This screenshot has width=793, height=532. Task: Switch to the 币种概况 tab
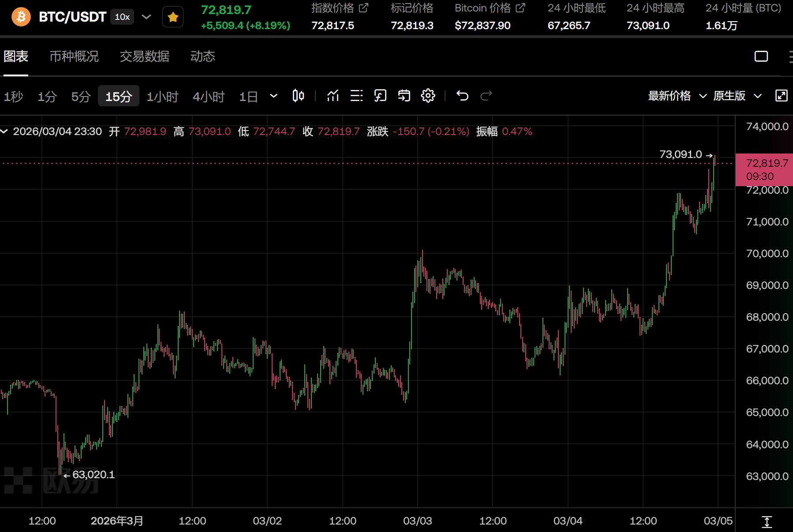(x=74, y=56)
